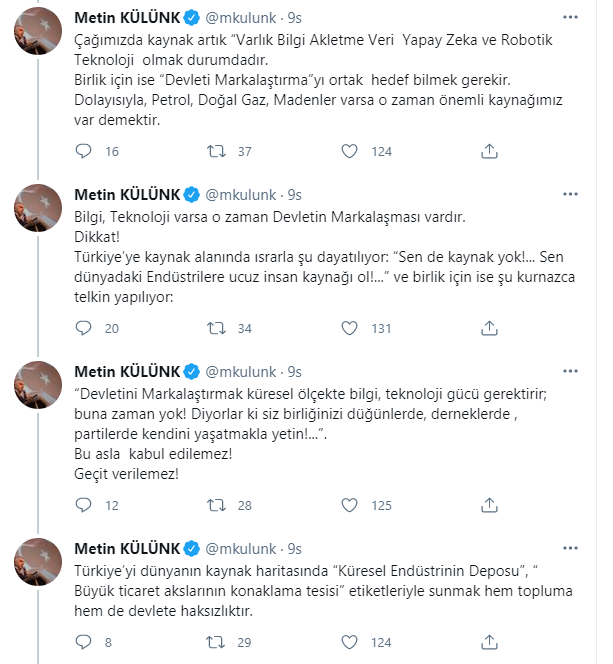The width and height of the screenshot is (613, 664).
Task: Share the first tweet about "Yapay Zeka"
Action: [x=489, y=152]
